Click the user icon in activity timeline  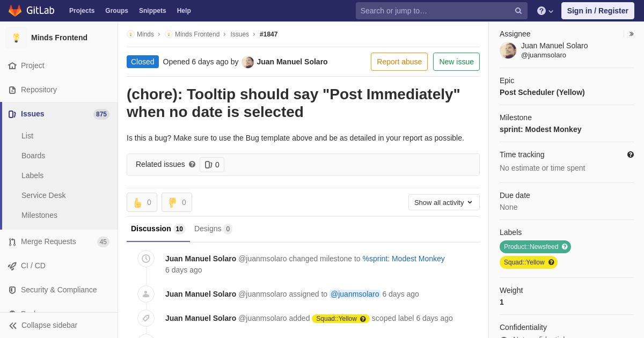[x=146, y=294]
